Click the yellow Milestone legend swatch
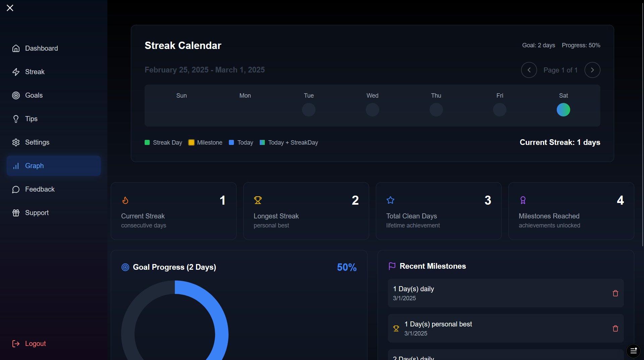 191,143
